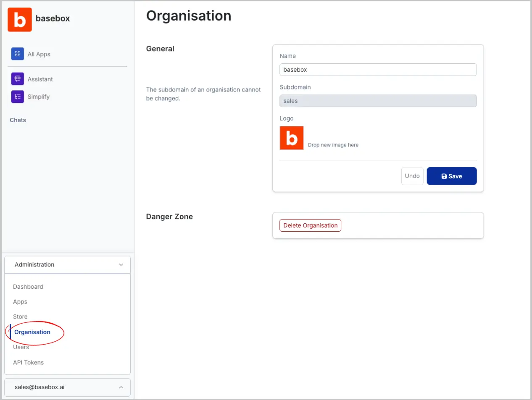Expand the sales@basebox.ai account menu
The width and height of the screenshot is (532, 400).
(x=121, y=387)
